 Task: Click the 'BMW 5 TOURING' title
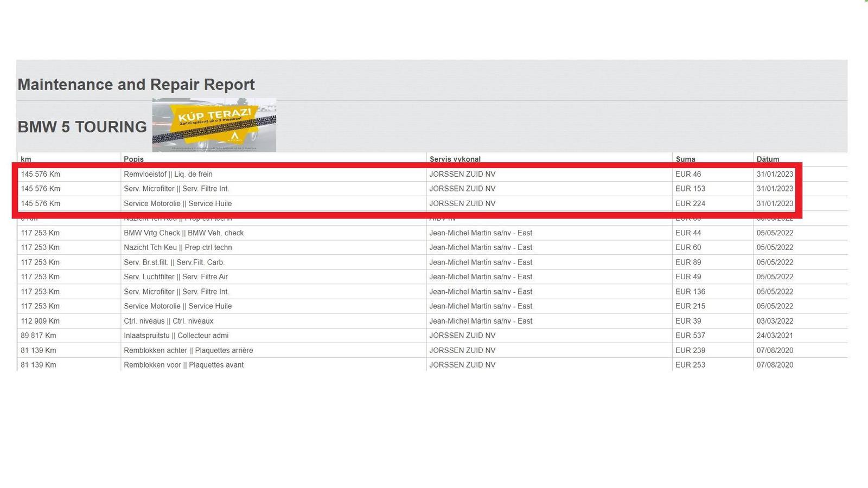click(x=82, y=127)
